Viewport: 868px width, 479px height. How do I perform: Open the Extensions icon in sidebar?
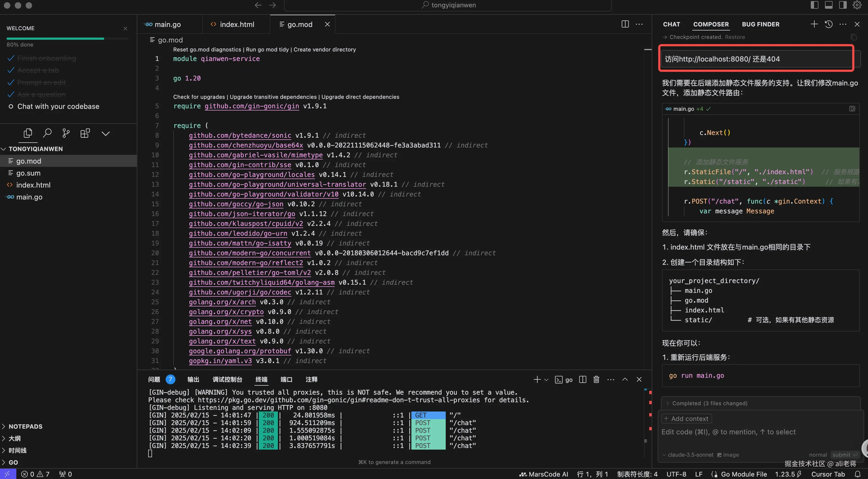pos(85,133)
